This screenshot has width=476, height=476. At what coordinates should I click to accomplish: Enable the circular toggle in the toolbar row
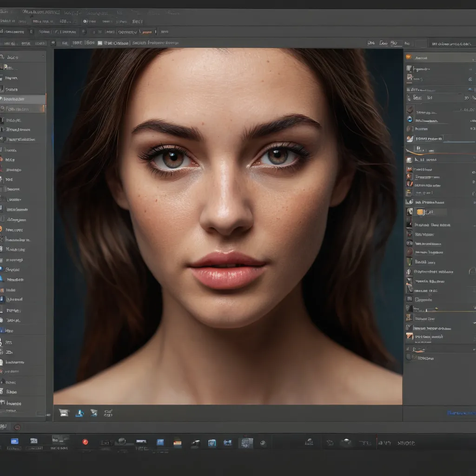tap(85, 21)
